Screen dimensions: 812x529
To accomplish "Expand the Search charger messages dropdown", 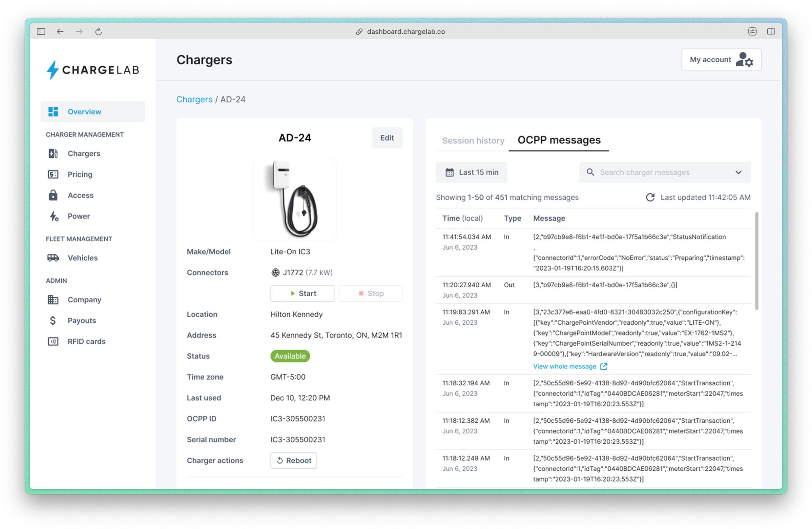I will (738, 172).
